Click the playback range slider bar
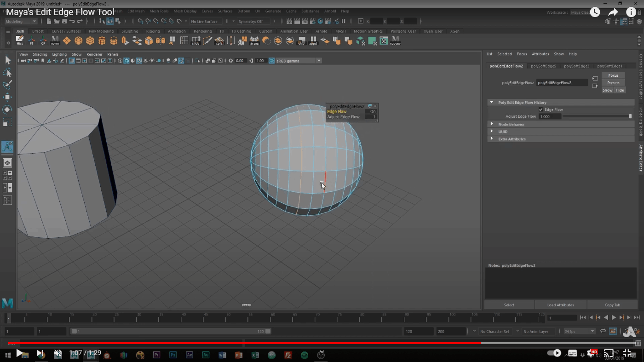The height and width of the screenshot is (362, 644). [x=170, y=331]
